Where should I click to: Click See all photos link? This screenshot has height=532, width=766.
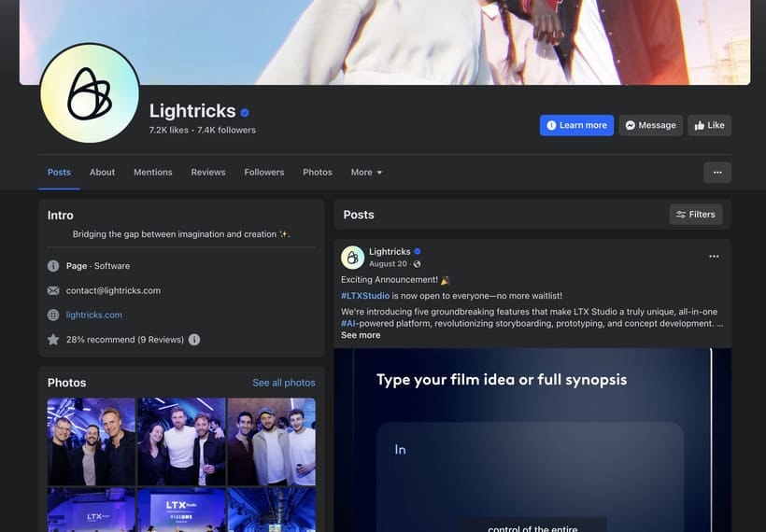[284, 383]
